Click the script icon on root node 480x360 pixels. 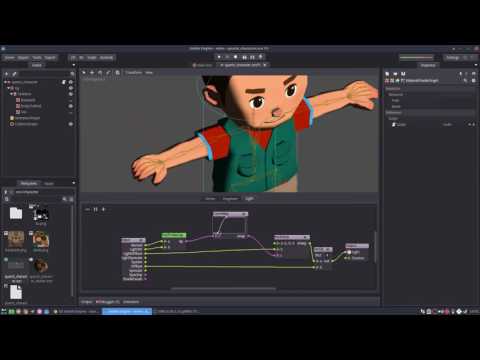pos(64,82)
